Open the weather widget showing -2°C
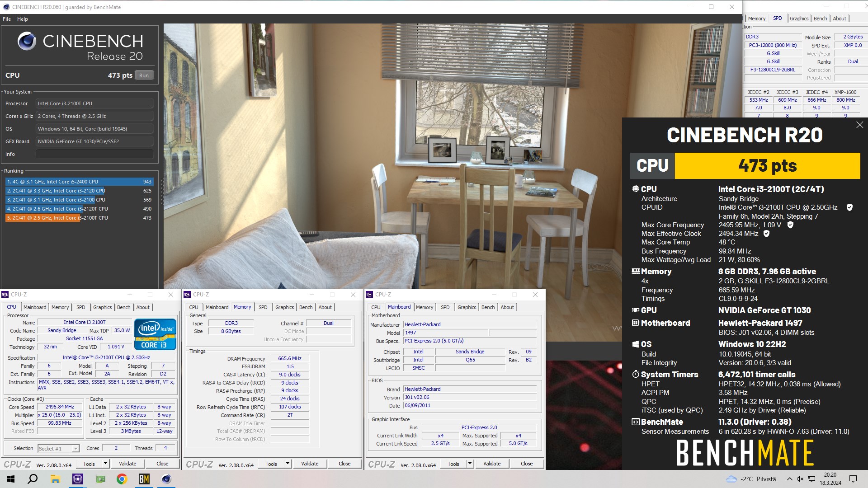 (750, 479)
